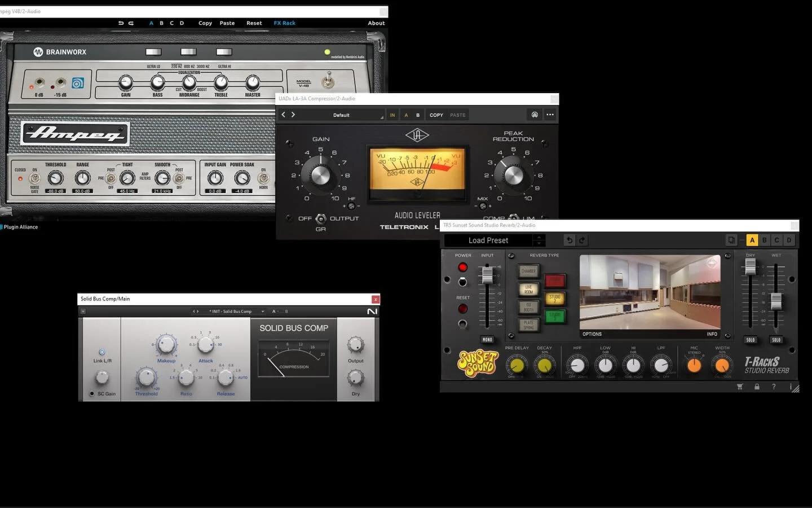Click the lock icon in T-RackS bottom bar
This screenshot has height=508, width=812.
757,387
